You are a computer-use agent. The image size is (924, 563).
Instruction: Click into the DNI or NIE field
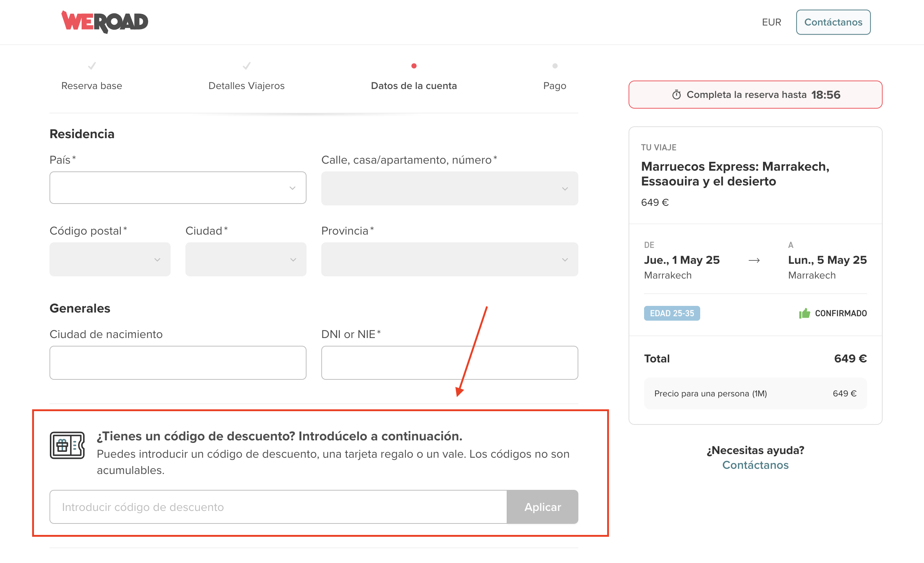coord(449,363)
